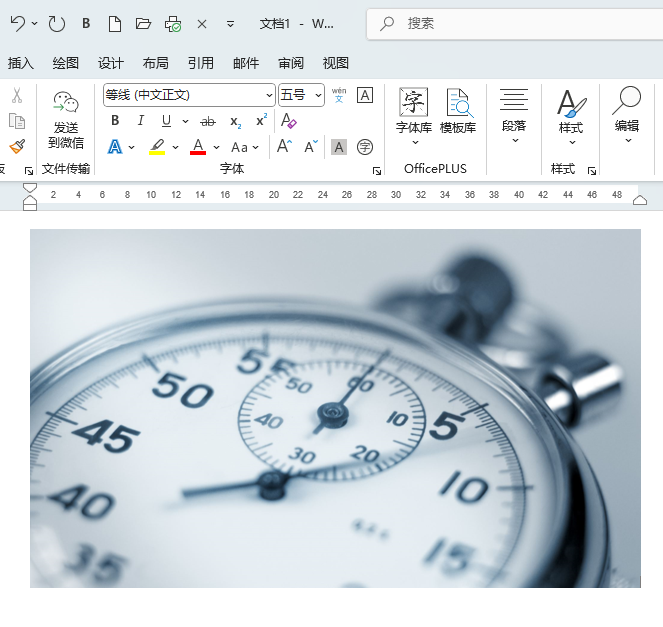Viewport: 663px width, 627px height.
Task: Clear all formatting with eraser icon
Action: 289,121
